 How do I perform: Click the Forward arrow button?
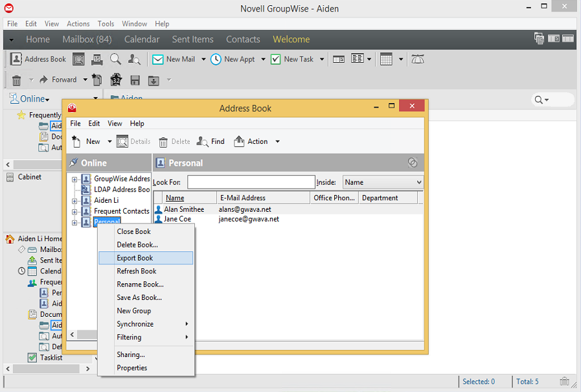pos(58,80)
